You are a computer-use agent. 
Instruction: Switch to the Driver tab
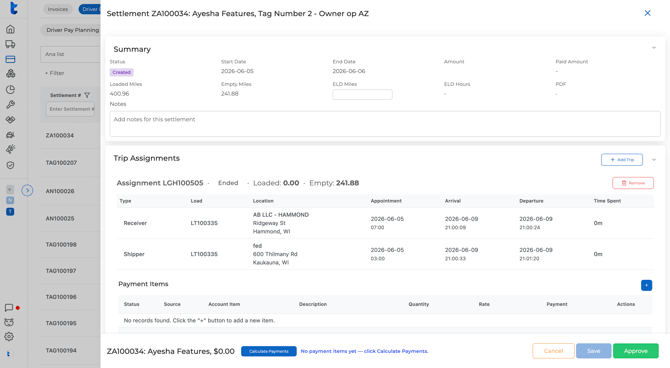coord(90,9)
